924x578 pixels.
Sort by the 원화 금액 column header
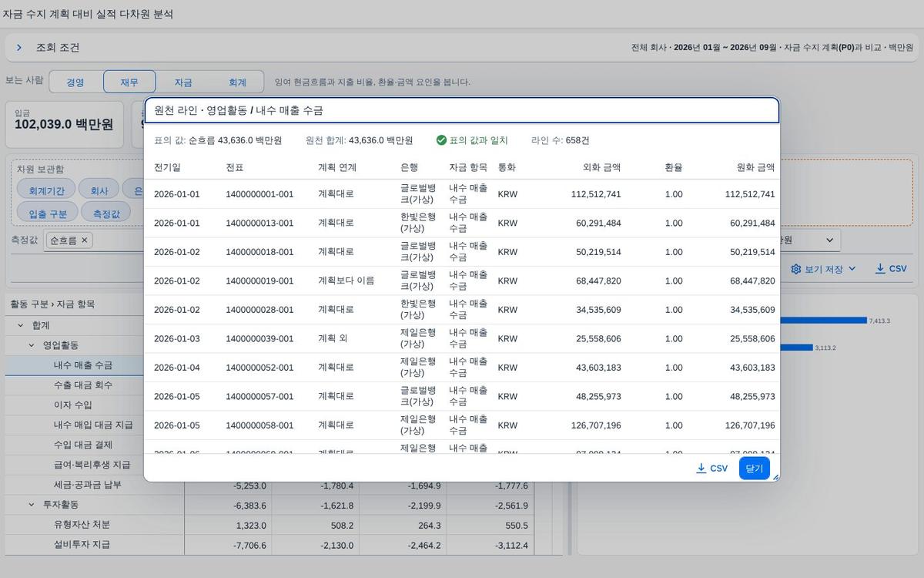755,167
